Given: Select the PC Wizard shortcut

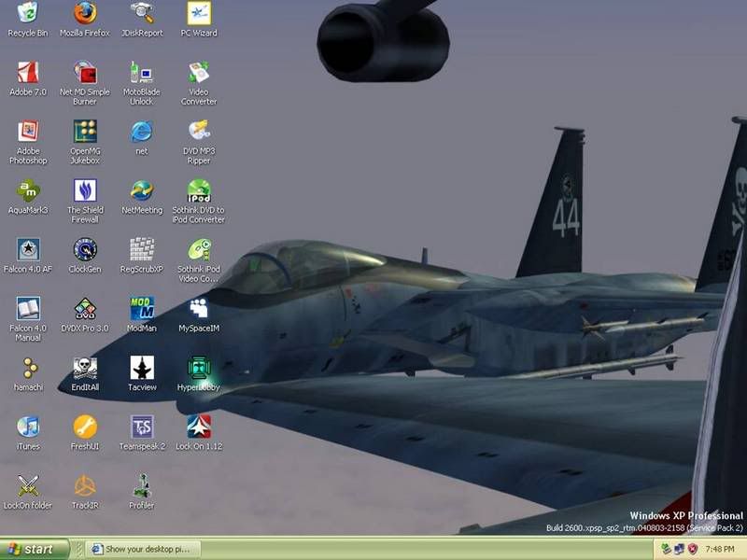Looking at the screenshot, I should coord(199,14).
